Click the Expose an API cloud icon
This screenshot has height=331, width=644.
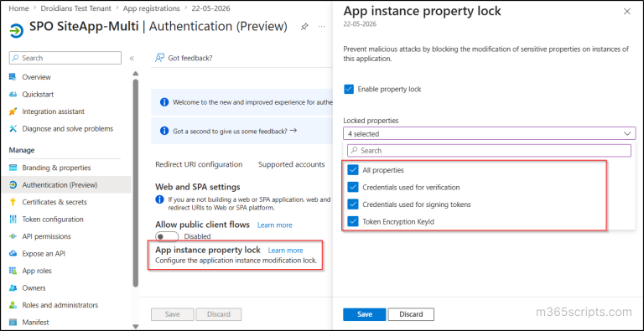[x=13, y=253]
